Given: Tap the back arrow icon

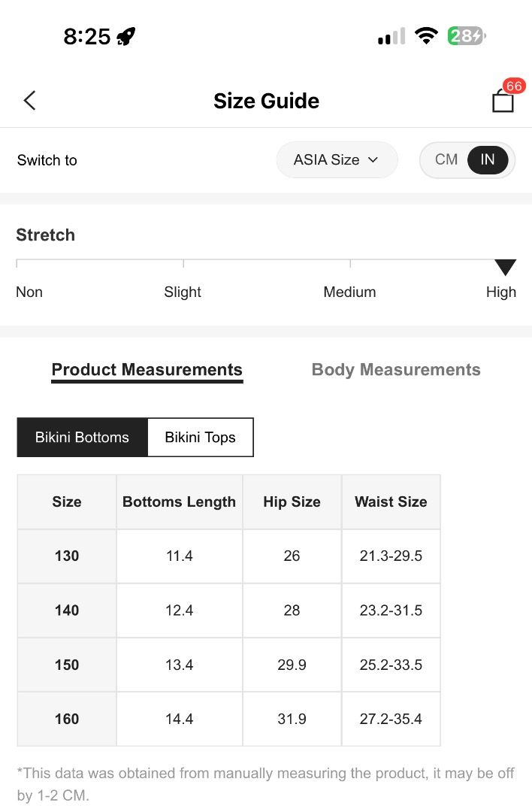Looking at the screenshot, I should click(x=29, y=101).
